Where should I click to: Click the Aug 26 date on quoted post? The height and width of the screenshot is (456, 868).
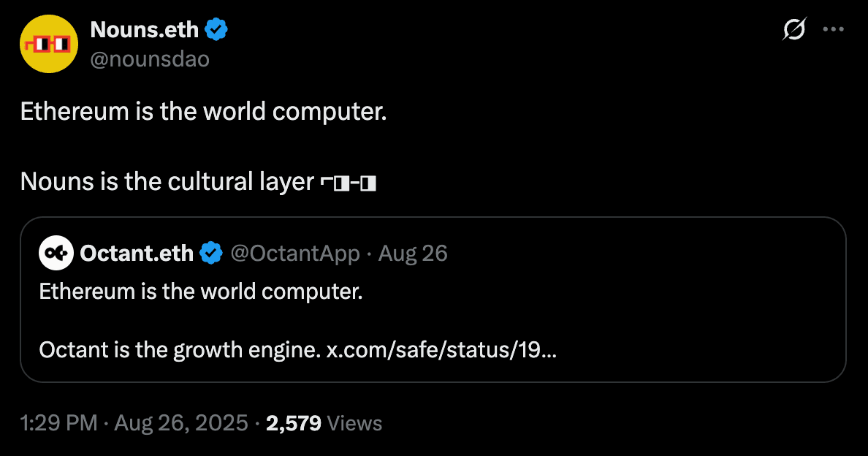[x=414, y=253]
